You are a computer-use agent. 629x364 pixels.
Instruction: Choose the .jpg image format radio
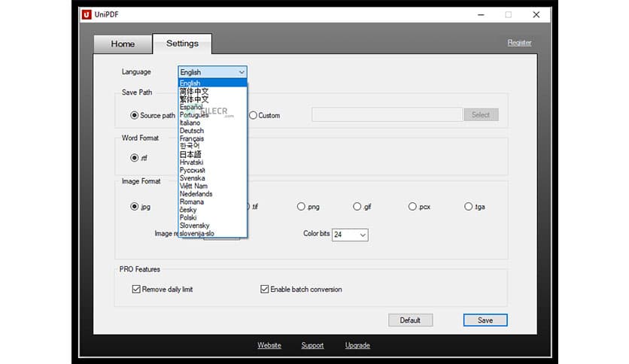(135, 207)
